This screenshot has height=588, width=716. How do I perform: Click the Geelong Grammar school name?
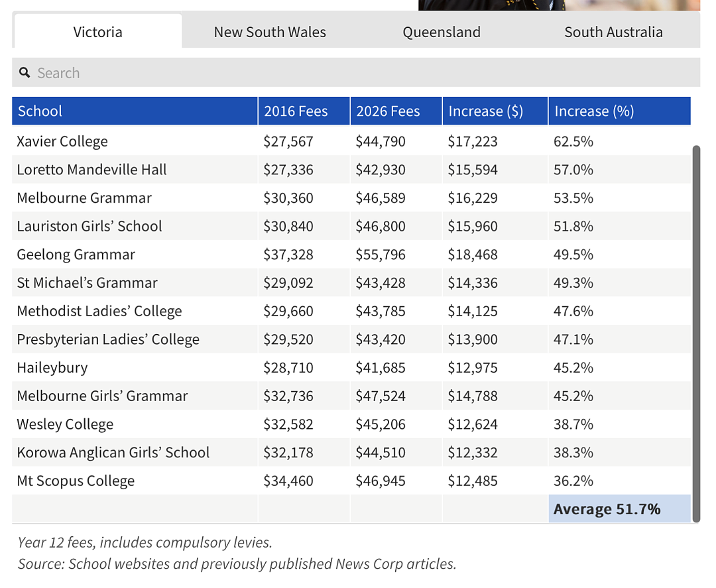(76, 255)
